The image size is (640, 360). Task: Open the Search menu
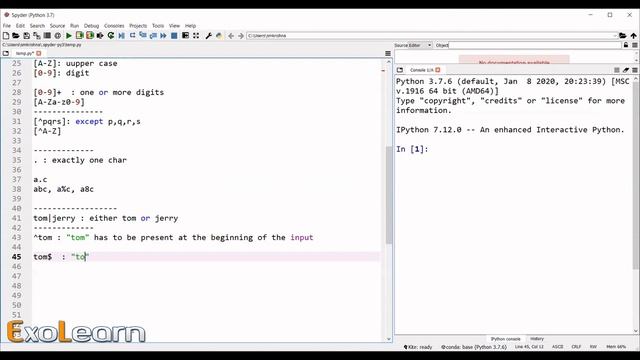pos(37,26)
